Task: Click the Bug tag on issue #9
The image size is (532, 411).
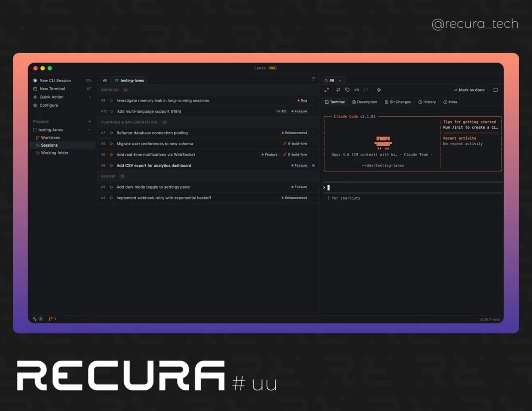Action: (302, 101)
